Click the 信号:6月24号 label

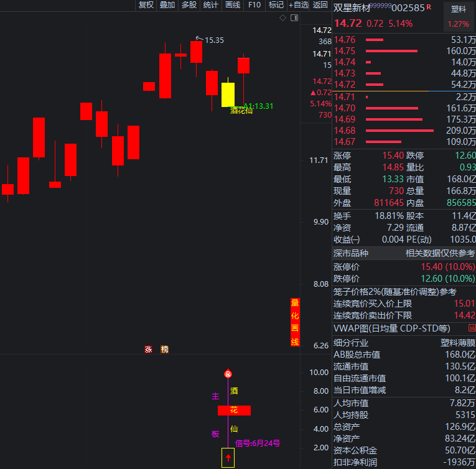(258, 443)
